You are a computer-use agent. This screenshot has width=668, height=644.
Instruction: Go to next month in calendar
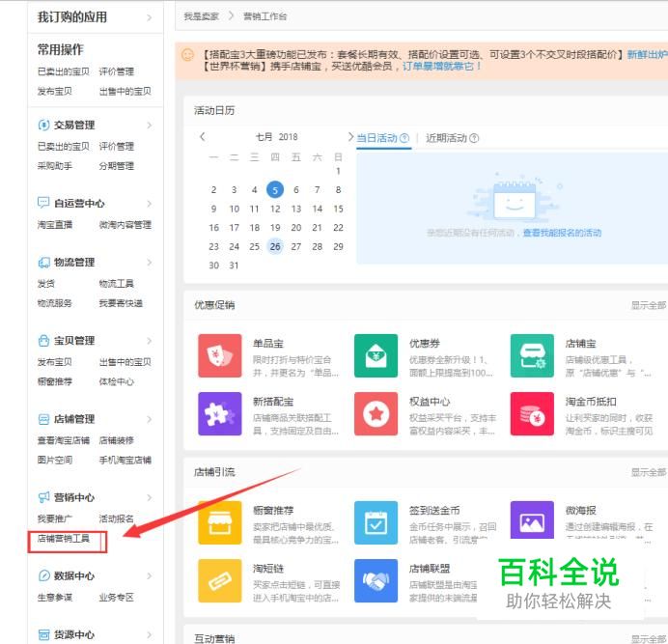350,137
